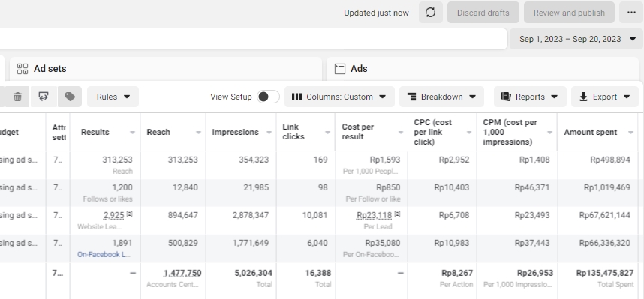Open the CPC column header arrow
Viewport: 644px width, 299px height.
(469, 133)
